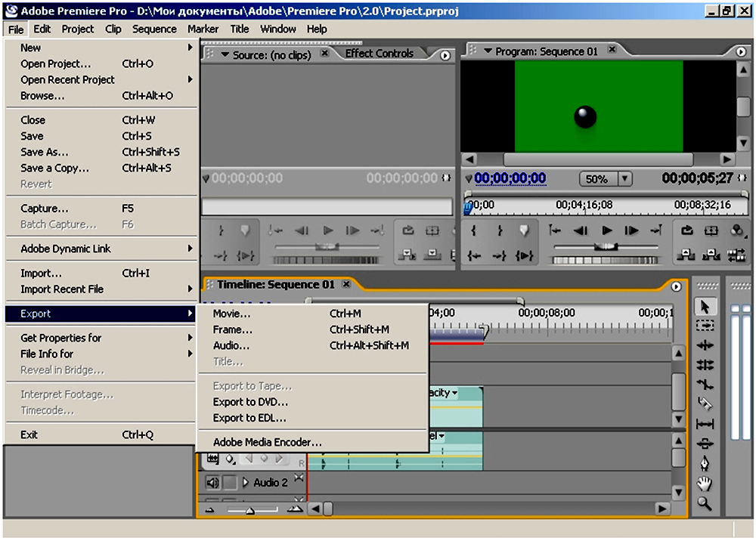
Task: Expand the Open Recent Project submenu
Action: click(102, 79)
